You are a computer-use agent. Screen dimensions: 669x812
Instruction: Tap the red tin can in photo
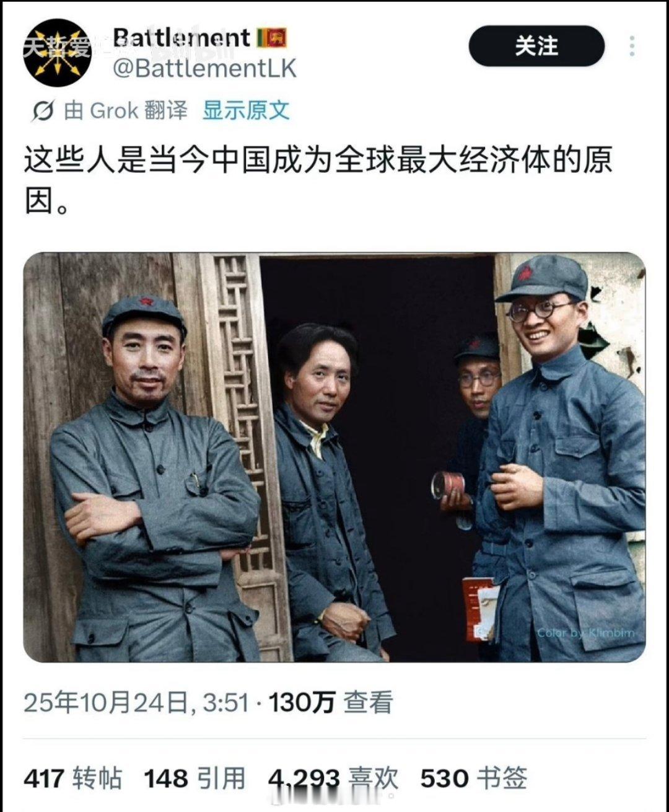tap(448, 485)
